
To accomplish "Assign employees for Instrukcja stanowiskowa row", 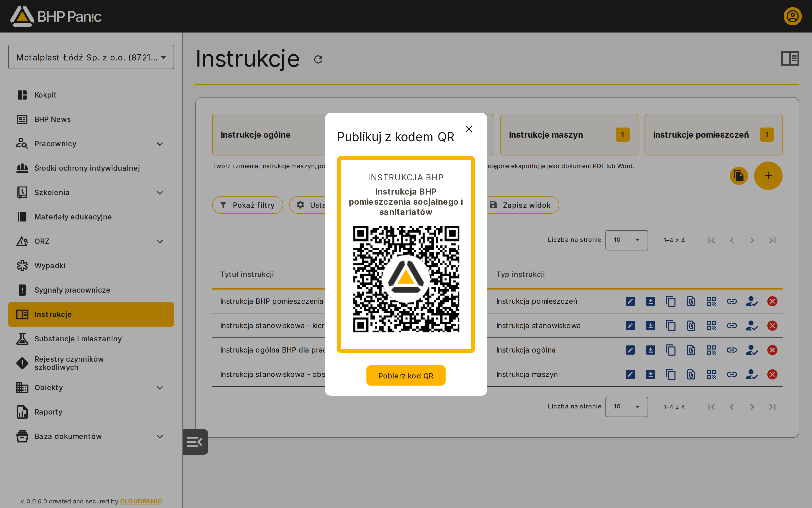I will point(752,326).
